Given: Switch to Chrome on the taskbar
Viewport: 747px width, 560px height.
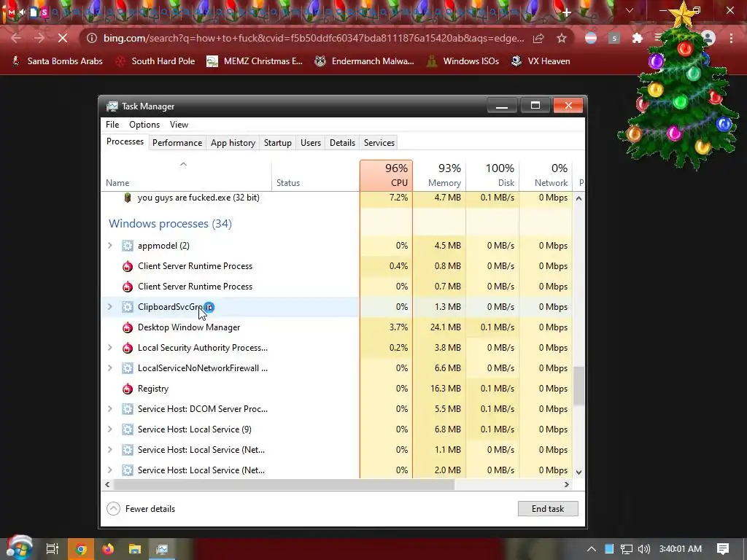Looking at the screenshot, I should pos(80,549).
